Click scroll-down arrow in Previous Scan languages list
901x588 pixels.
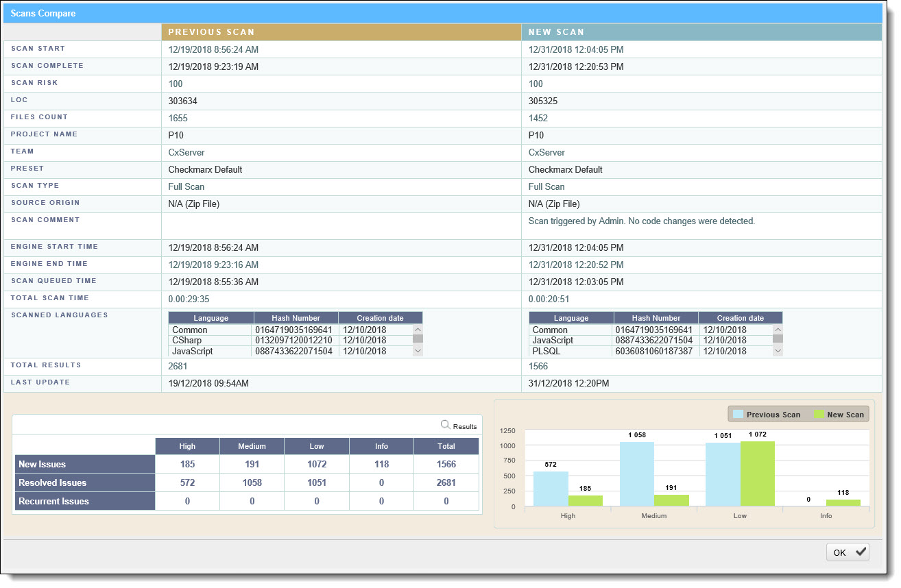tap(418, 351)
